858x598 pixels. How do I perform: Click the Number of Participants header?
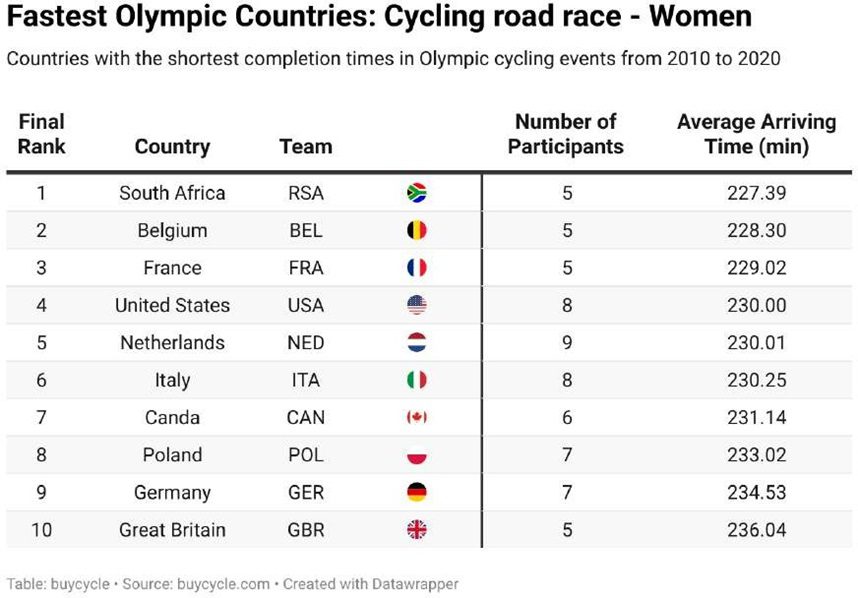[565, 134]
